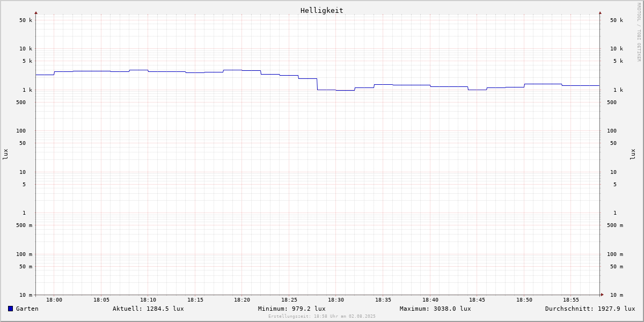Viewport: 644px width, 322px height.
Task: Click the red arrow atop the left axis
Action: tap(36, 12)
